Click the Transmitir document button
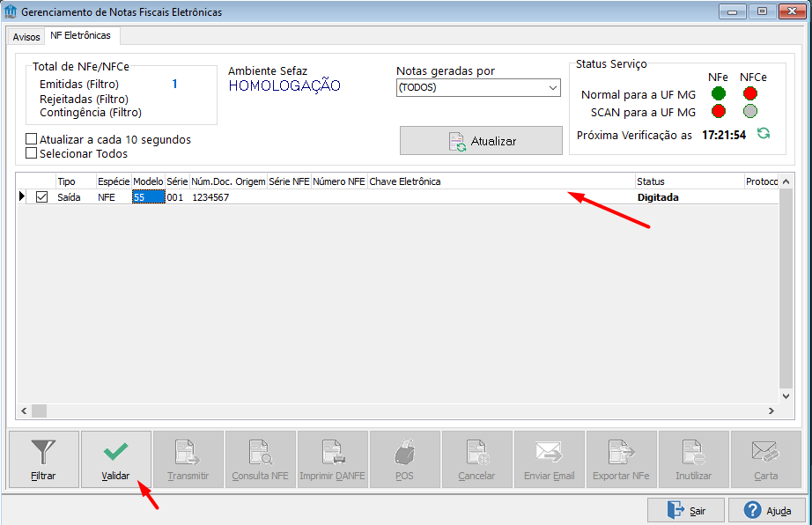 coord(188,459)
